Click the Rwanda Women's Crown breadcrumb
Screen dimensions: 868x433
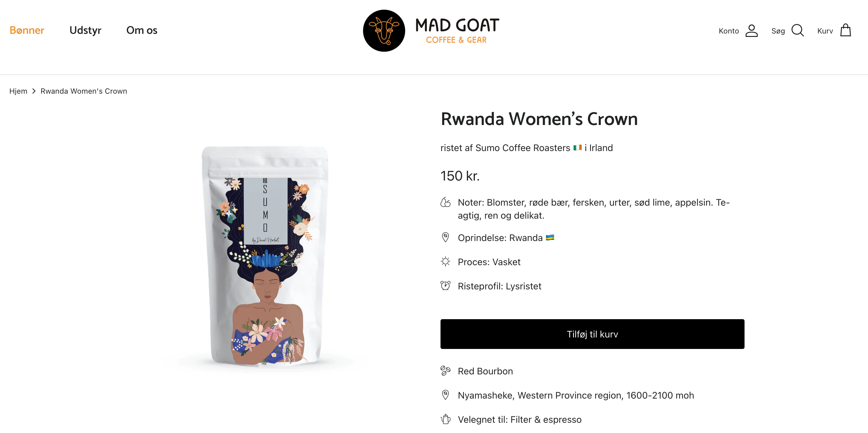(x=83, y=91)
